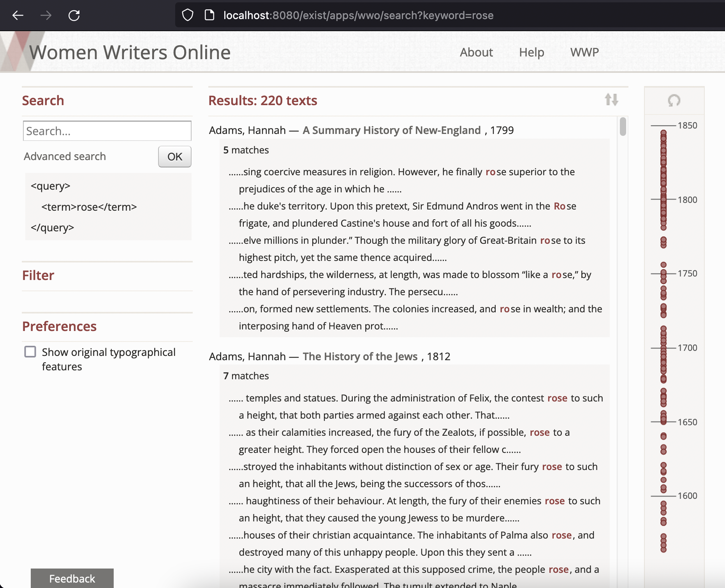
Task: Open the Advanced search link
Action: pyautogui.click(x=65, y=156)
